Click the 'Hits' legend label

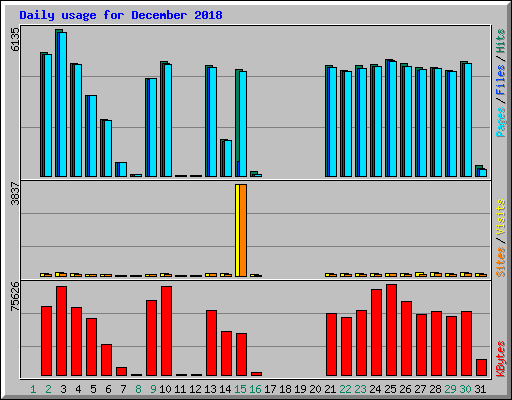click(501, 41)
